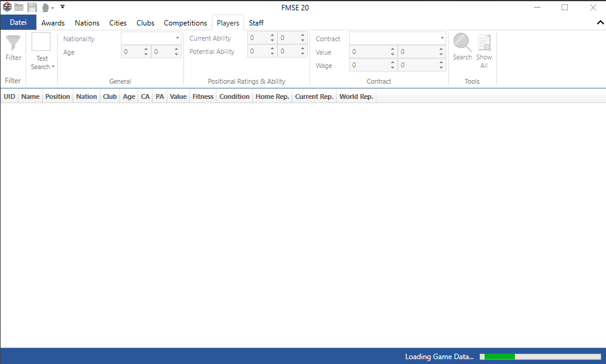Collapse the ribbon with the chevron arrow
The image size is (606, 364).
coord(600,22)
